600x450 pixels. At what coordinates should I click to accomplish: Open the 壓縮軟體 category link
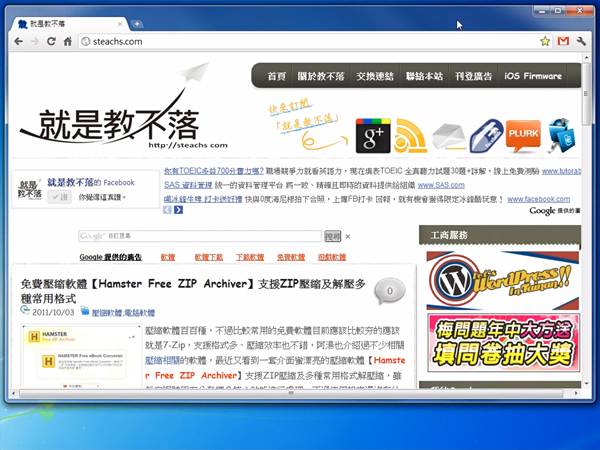tap(107, 313)
